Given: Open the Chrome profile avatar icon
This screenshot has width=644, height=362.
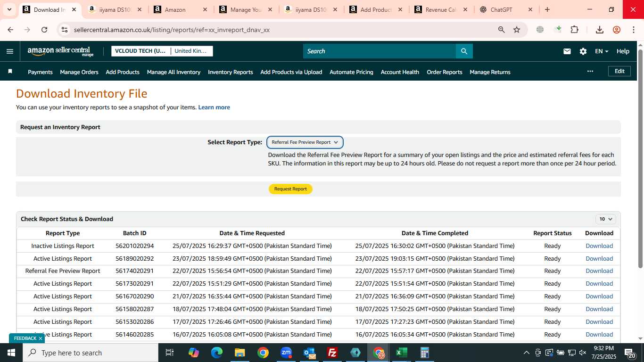Looking at the screenshot, I should tap(617, 30).
